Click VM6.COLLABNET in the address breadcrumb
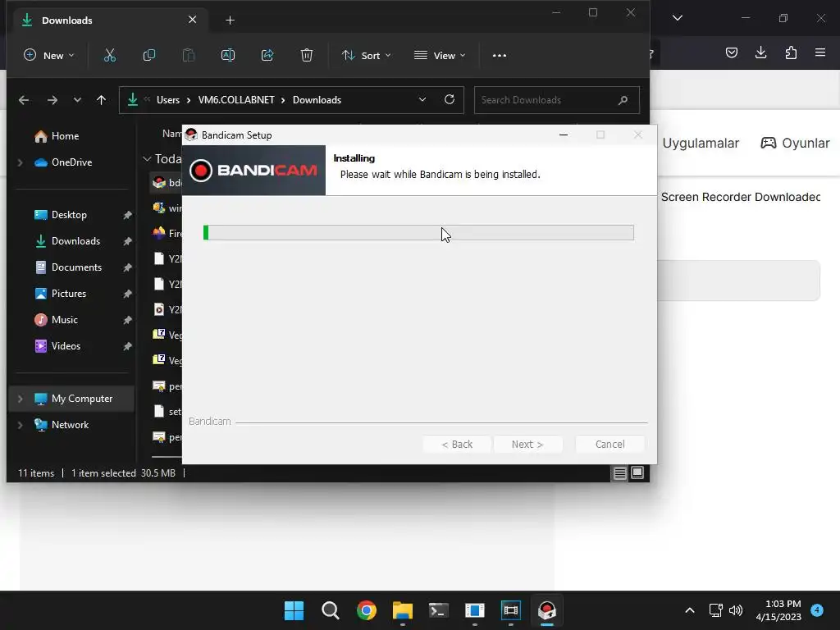The image size is (840, 630). coord(236,100)
